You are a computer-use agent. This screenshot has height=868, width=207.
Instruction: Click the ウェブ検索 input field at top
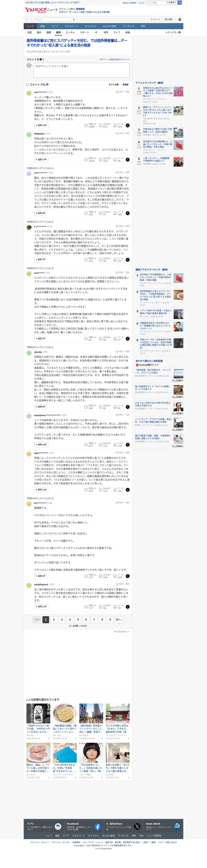(156, 3)
